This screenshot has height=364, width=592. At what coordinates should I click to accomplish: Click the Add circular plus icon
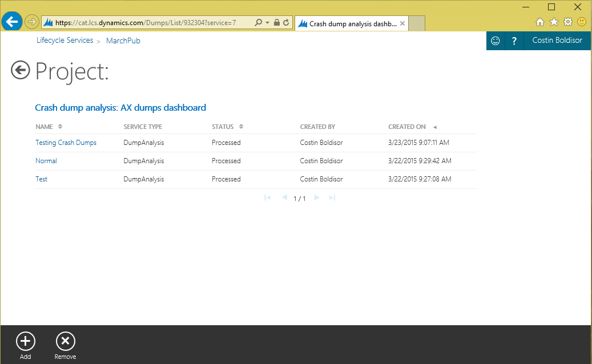(25, 341)
